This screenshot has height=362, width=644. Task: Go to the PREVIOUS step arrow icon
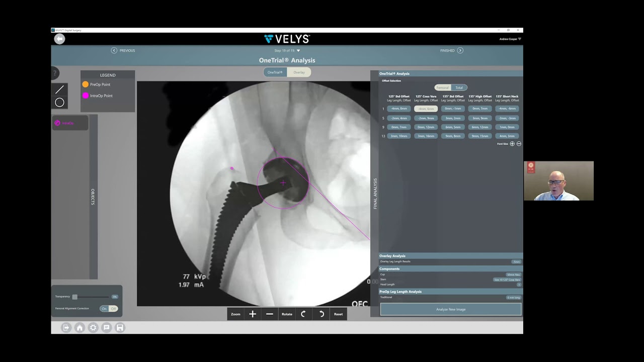click(114, 50)
